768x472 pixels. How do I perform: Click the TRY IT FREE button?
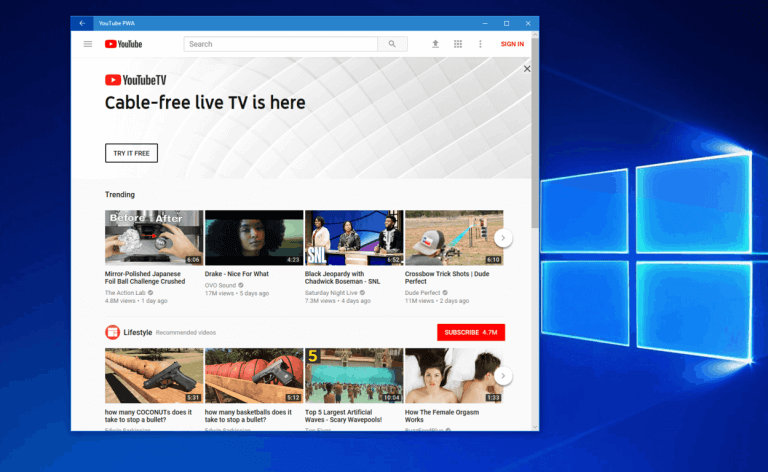131,153
